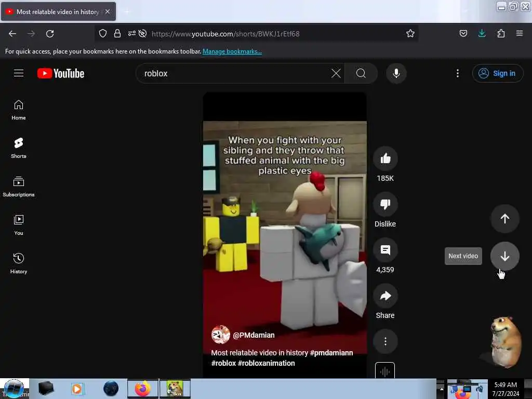Open the 4,359 comments
This screenshot has height=399, width=532.
point(385,250)
